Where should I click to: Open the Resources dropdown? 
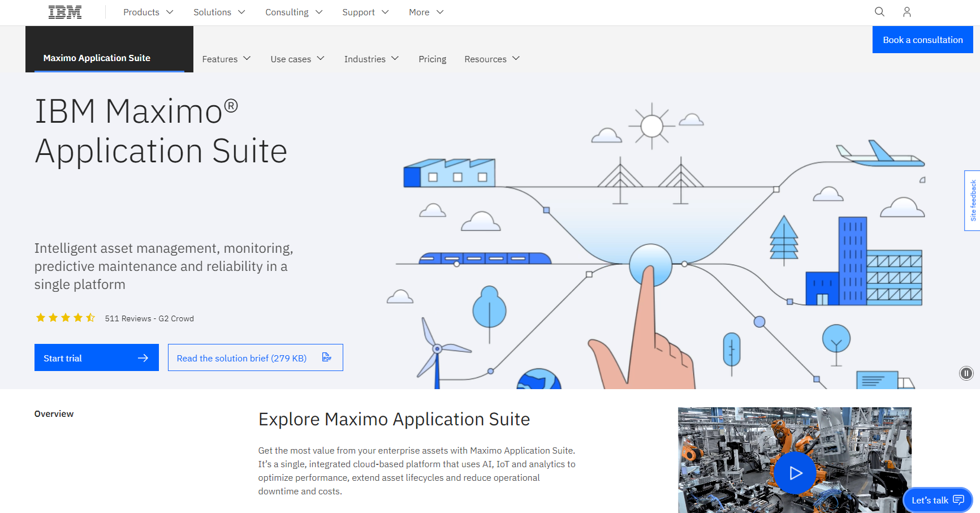(492, 59)
